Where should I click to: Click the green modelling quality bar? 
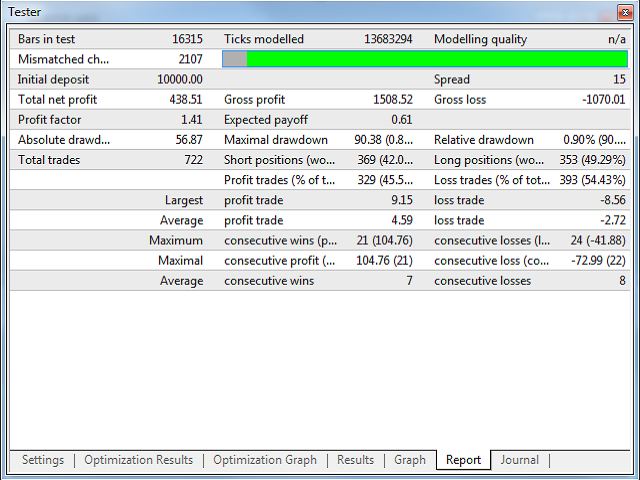[x=436, y=60]
